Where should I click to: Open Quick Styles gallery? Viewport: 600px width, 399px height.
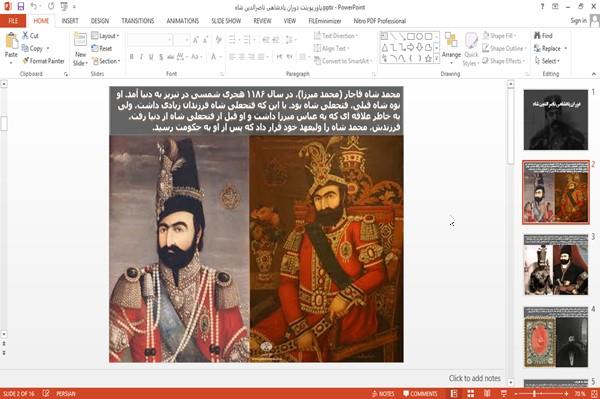click(x=471, y=49)
